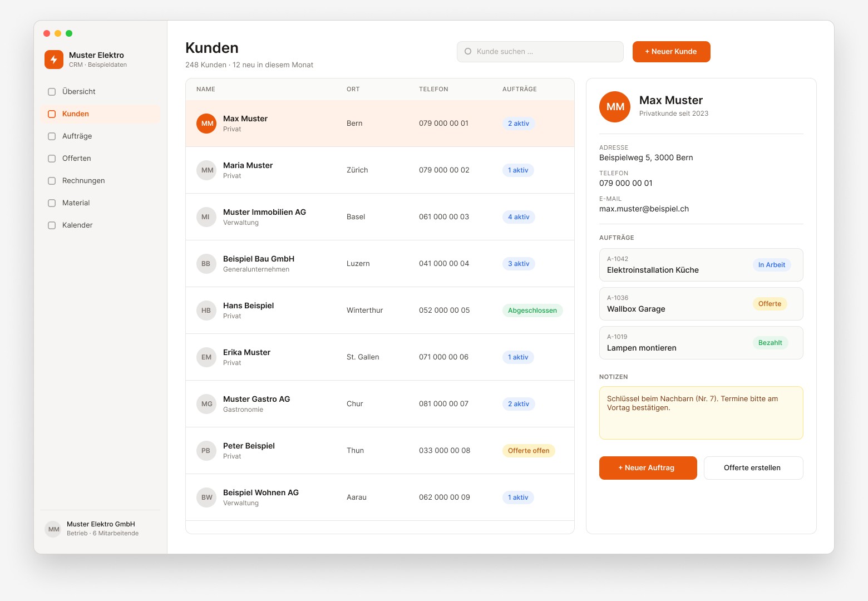
Task: Open order A-1042 Elektroinstallation Küche
Action: [x=701, y=265]
